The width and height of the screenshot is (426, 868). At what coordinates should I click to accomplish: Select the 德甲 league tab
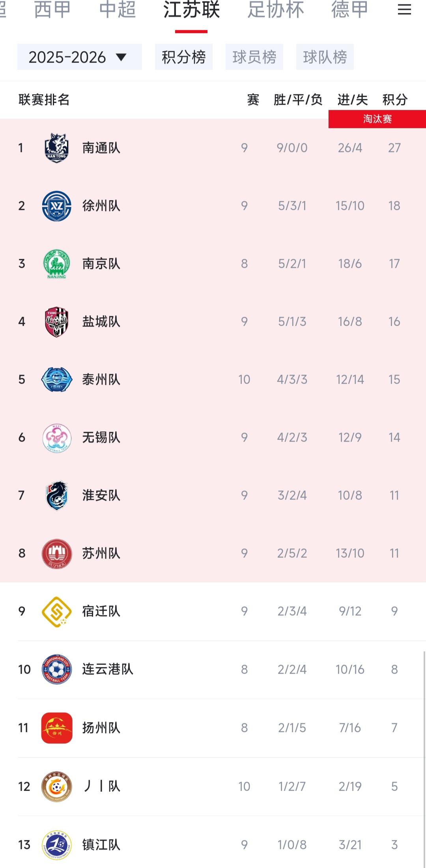(x=349, y=10)
